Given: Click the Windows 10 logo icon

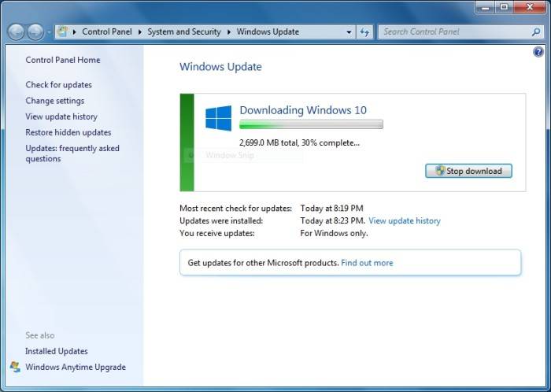Looking at the screenshot, I should (218, 118).
